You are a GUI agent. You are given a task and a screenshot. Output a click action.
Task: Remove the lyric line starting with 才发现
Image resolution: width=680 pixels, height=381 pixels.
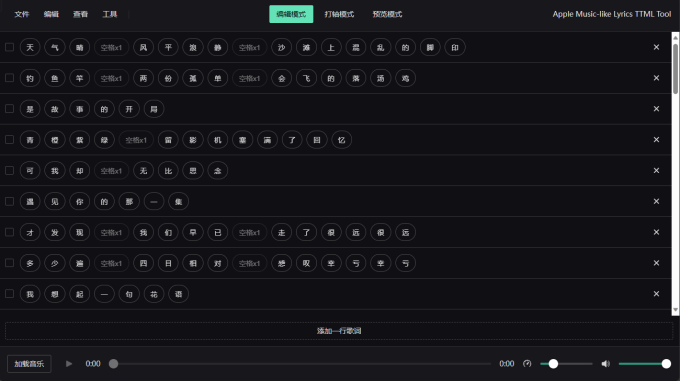(656, 232)
